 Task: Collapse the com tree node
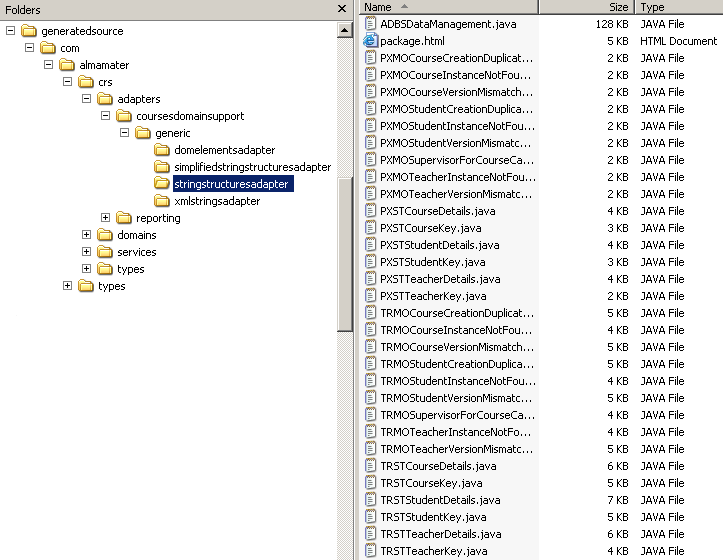coord(30,48)
